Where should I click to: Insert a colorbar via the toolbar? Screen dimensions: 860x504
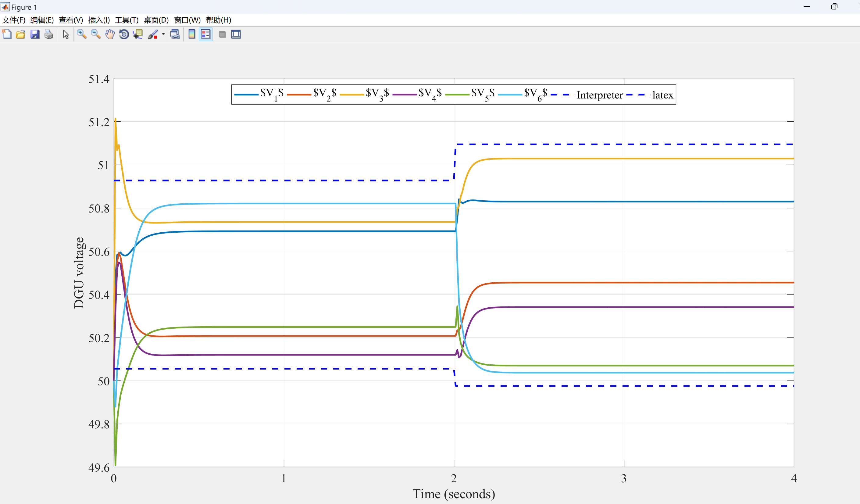[192, 34]
